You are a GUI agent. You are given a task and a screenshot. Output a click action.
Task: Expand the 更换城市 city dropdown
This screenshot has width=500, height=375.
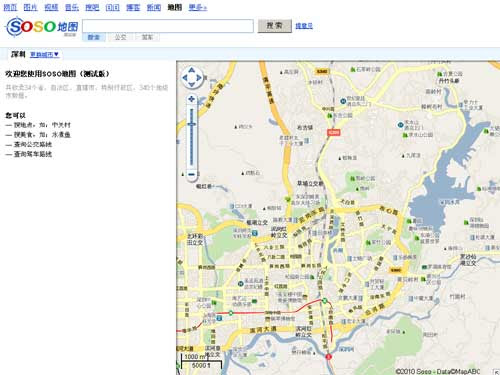[x=44, y=54]
